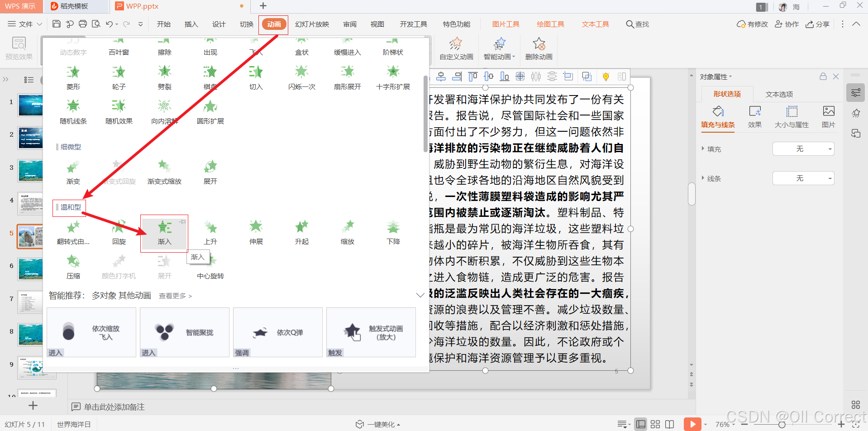
Task: Select slide 3 thumbnail
Action: click(30, 170)
